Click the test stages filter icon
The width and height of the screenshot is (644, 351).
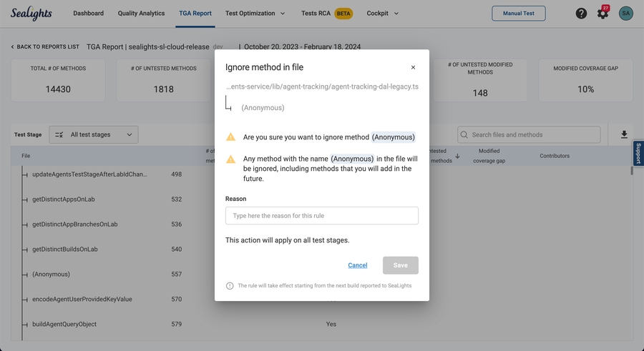pyautogui.click(x=59, y=134)
